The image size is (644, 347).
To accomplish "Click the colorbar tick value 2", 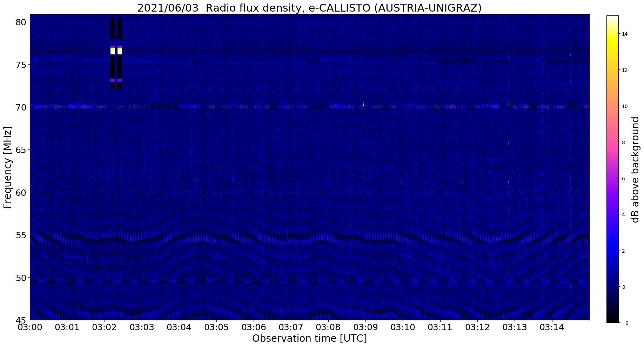I will pos(623,251).
